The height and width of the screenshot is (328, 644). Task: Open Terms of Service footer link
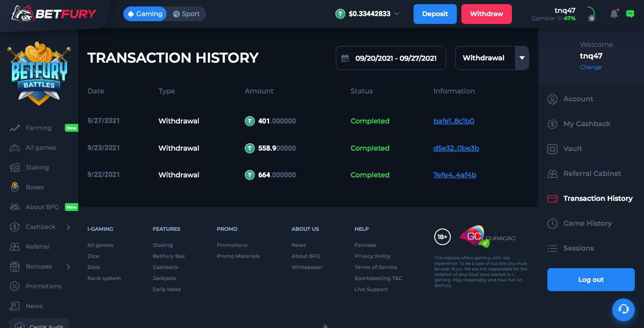[376, 267]
